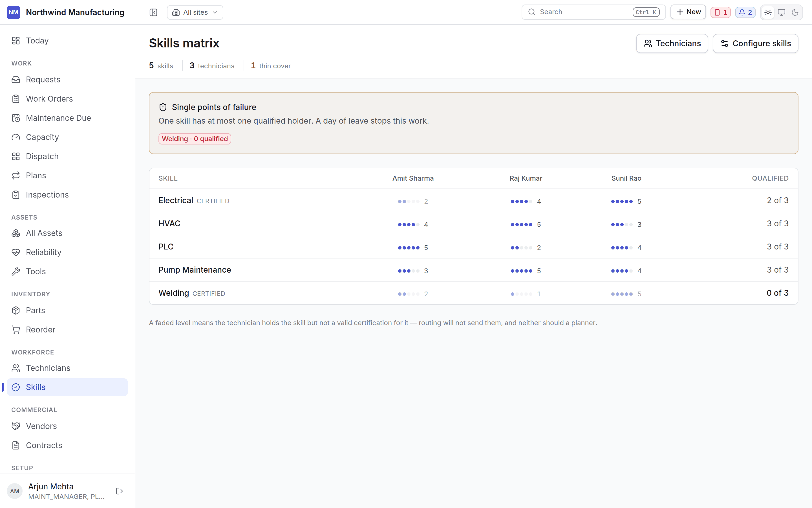This screenshot has height=508, width=812.
Task: Select the HVAC skill row name
Action: coord(169,224)
